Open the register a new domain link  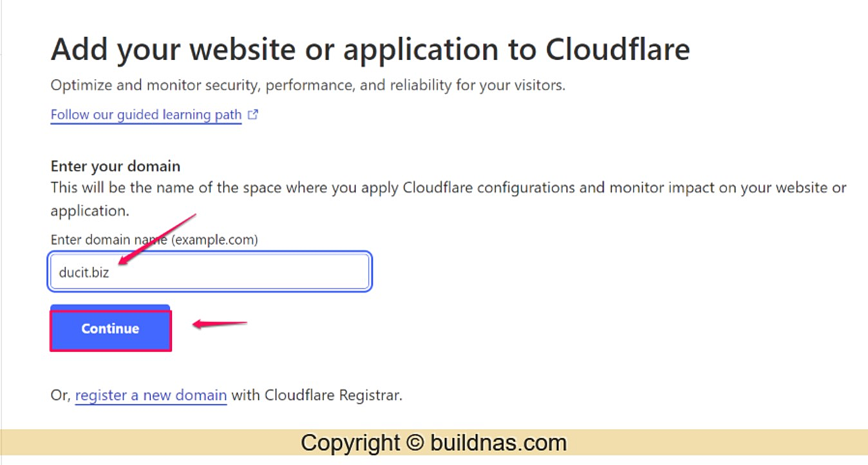151,395
